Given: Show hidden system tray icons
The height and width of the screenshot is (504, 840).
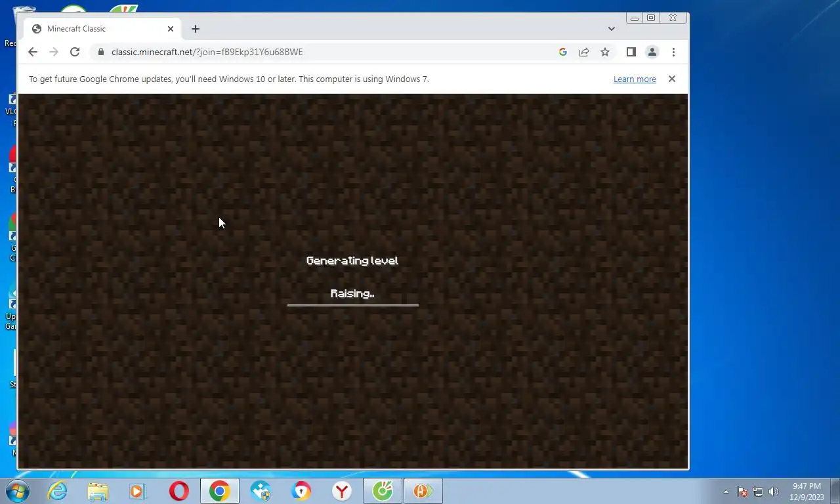Looking at the screenshot, I should (726, 492).
